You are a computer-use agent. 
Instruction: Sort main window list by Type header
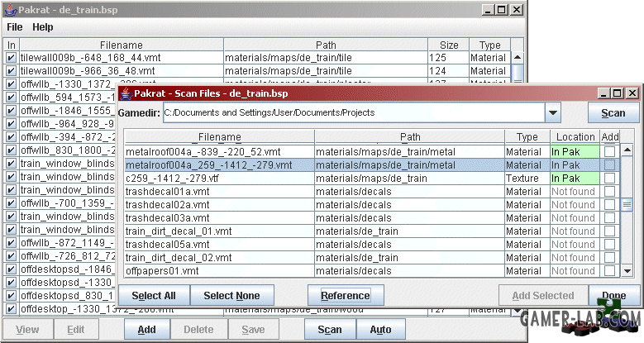pos(489,45)
